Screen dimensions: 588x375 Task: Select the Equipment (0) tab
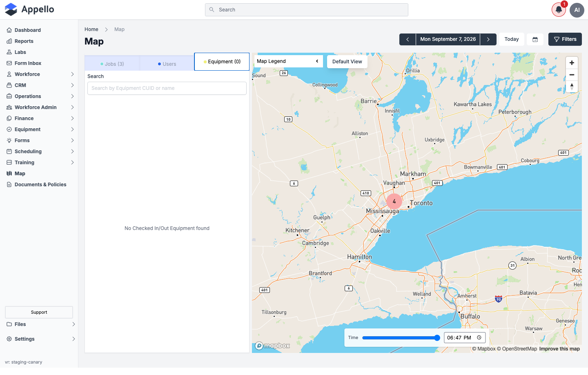pos(222,62)
